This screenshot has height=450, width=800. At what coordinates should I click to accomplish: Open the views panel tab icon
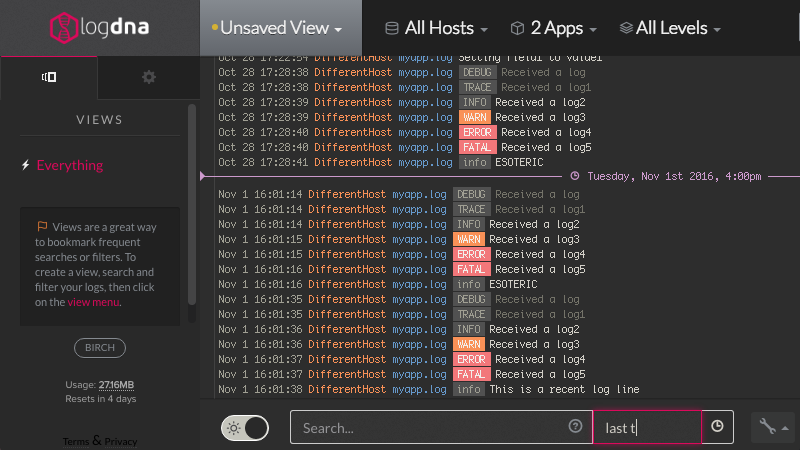click(x=49, y=77)
